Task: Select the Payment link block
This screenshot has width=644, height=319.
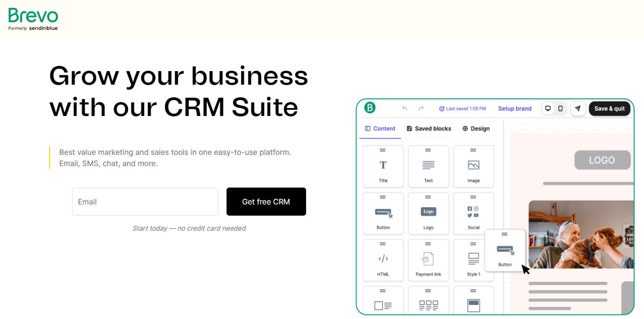Action: pos(428,260)
